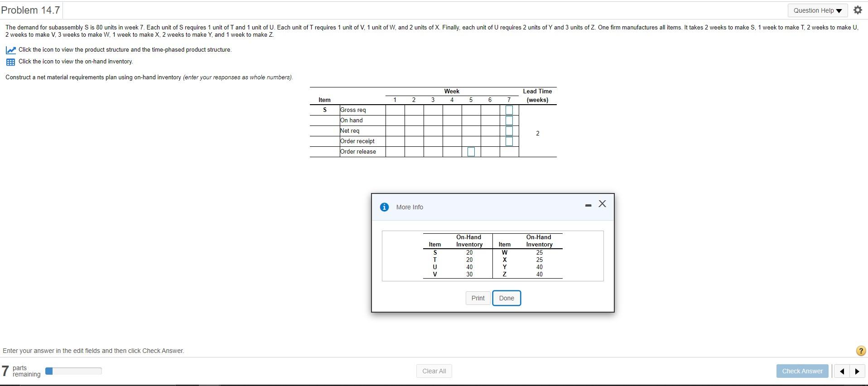Click item U inventory value 40
Viewport: 868px width, 386px height.
[x=469, y=267]
